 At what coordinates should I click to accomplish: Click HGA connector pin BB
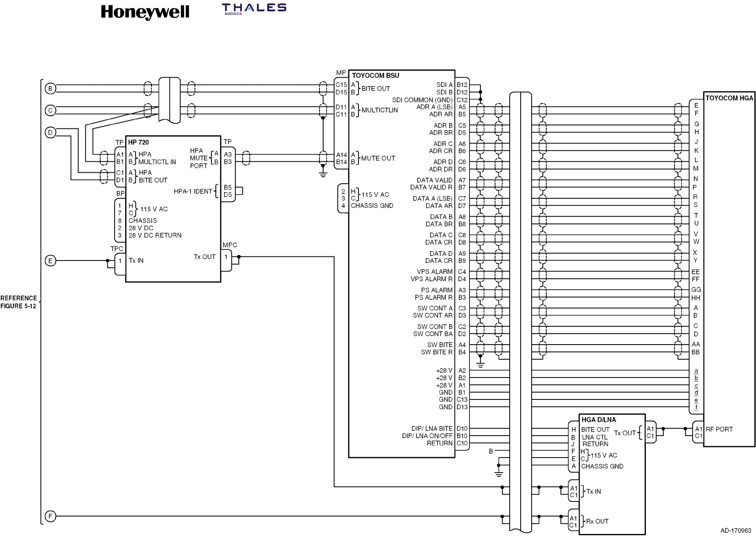[x=696, y=352]
